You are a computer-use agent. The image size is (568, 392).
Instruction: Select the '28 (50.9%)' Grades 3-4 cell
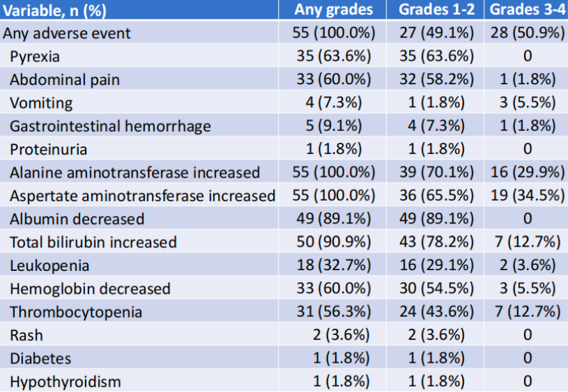coord(527,33)
